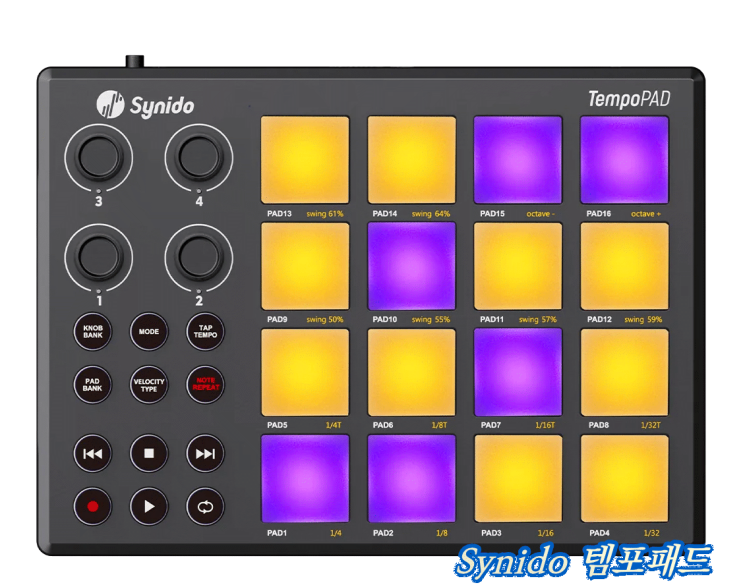Image resolution: width=743 pixels, height=587 pixels.
Task: Hit yellow PAD6 (1/8T)
Action: (411, 372)
